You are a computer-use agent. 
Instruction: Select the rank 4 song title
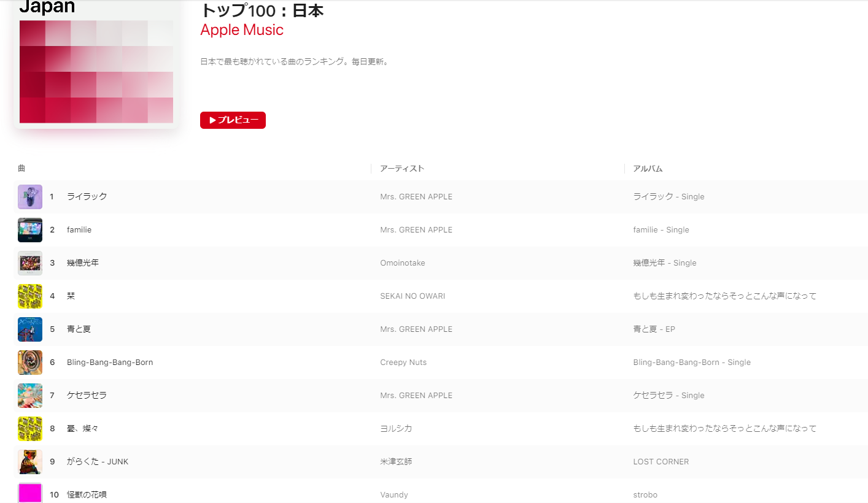tap(71, 296)
